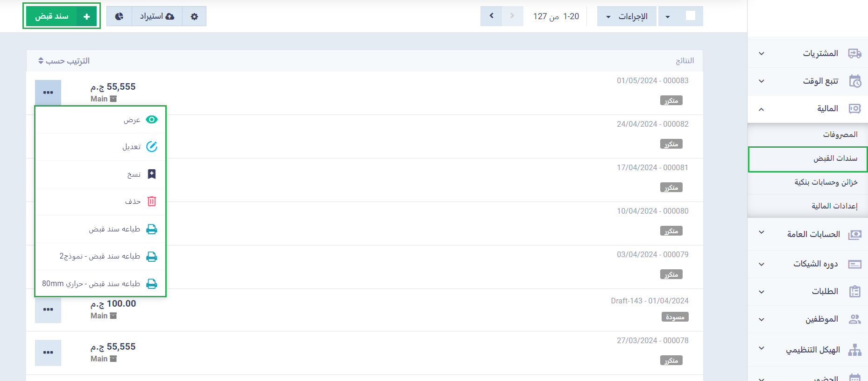
Task: Tick the select-all checkbox in toolbar
Action: tap(690, 16)
